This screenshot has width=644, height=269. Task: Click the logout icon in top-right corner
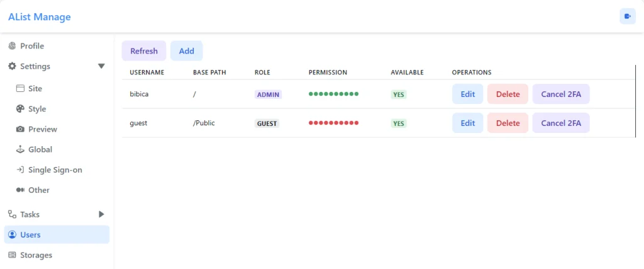[627, 16]
